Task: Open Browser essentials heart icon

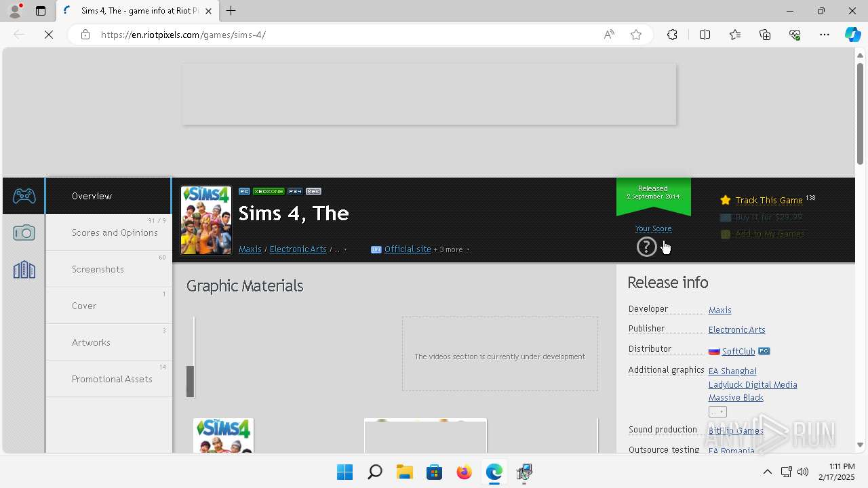Action: click(x=795, y=35)
